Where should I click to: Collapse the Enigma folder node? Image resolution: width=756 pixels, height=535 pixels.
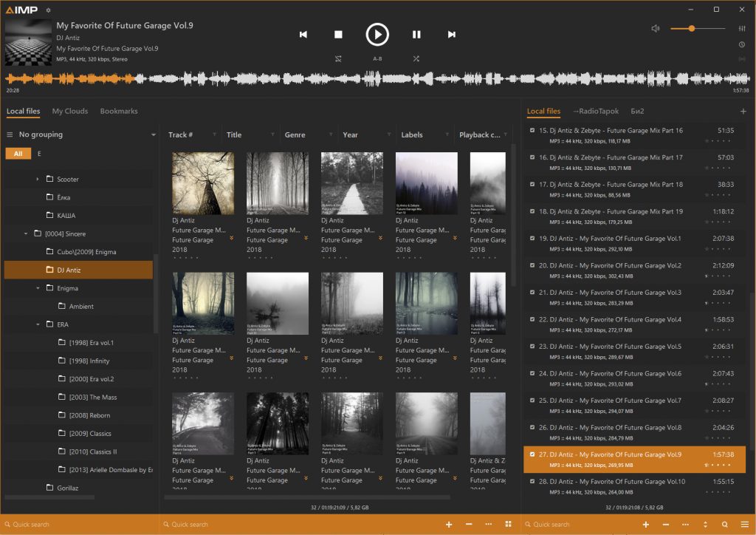(38, 288)
